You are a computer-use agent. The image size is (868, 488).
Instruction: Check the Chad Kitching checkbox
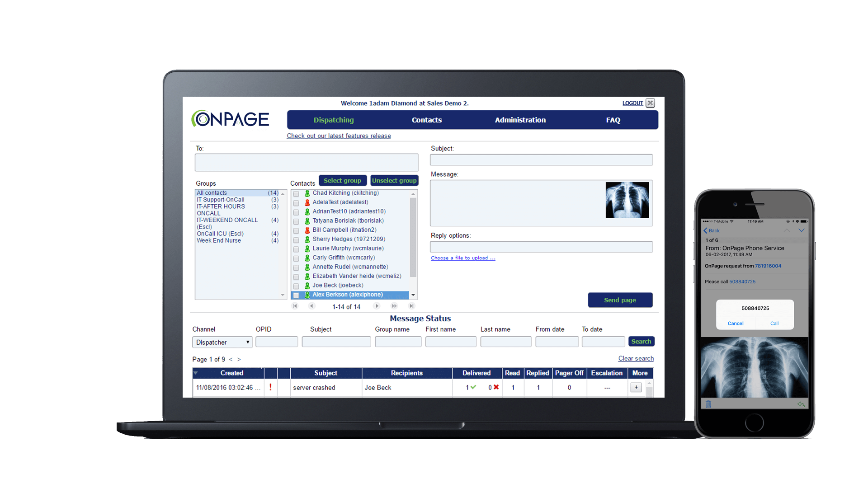tap(296, 194)
